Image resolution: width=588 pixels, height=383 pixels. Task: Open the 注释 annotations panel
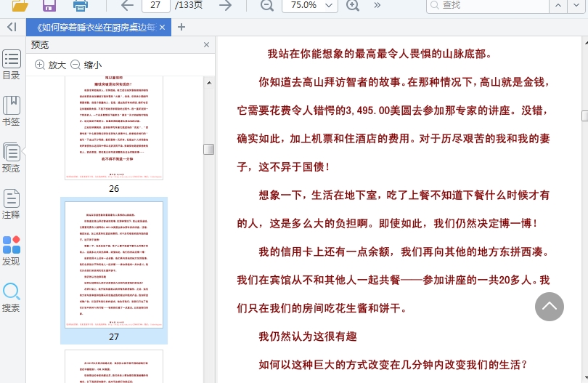click(x=11, y=204)
